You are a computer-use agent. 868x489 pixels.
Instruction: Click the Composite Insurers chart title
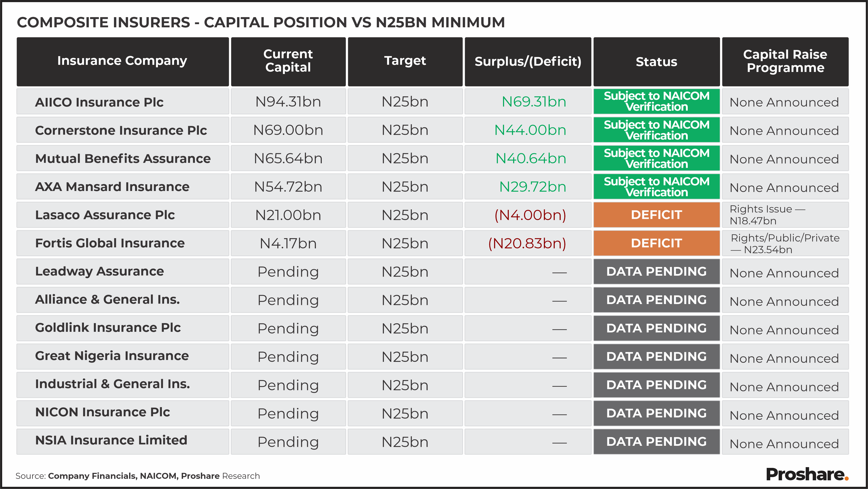261,23
